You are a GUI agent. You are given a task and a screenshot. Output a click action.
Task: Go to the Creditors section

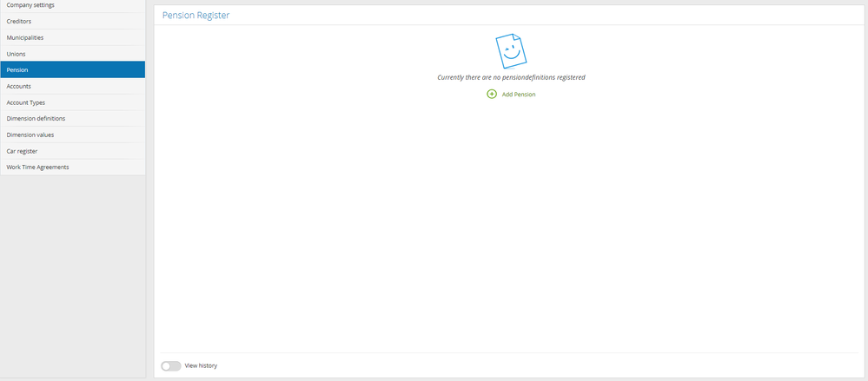pyautogui.click(x=72, y=21)
